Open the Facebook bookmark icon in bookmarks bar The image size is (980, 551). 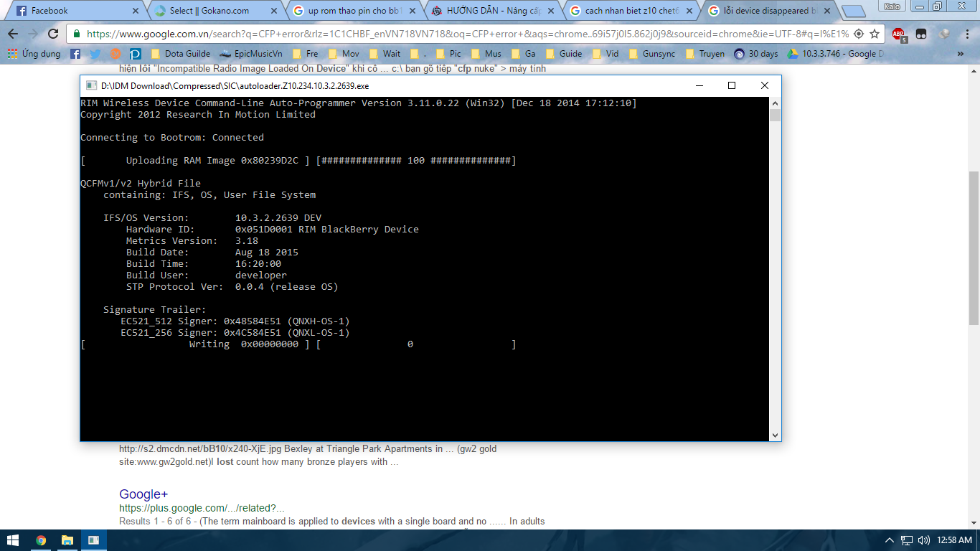coord(75,54)
